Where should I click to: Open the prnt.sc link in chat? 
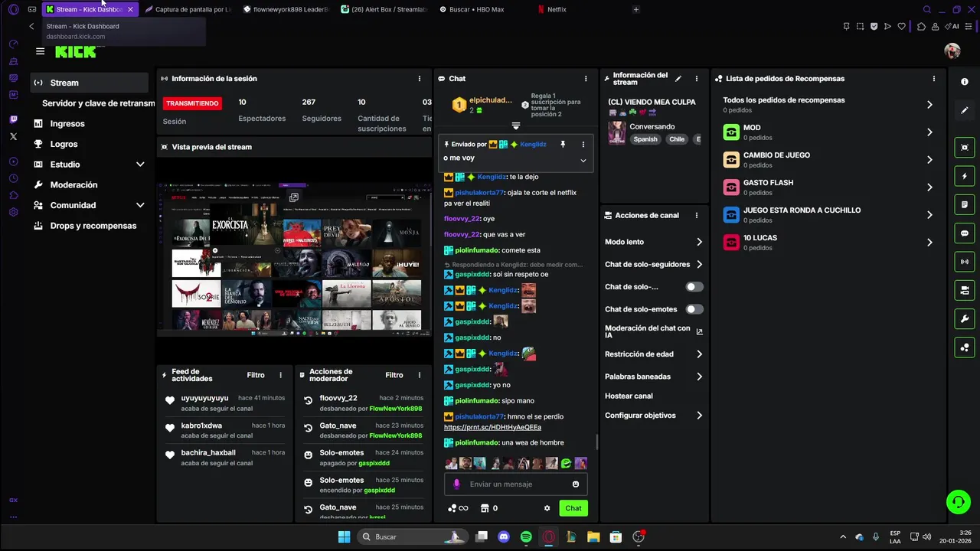point(492,427)
